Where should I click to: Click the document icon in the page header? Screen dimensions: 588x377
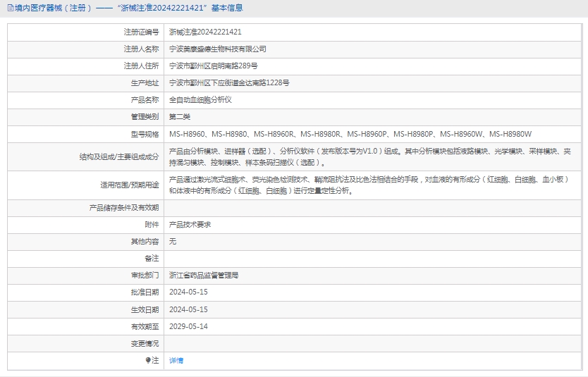10,8
